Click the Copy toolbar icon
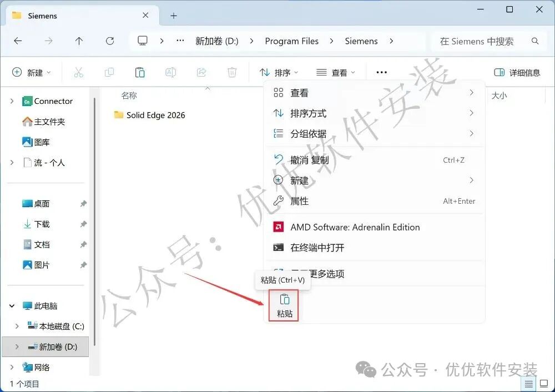555x392 pixels. (109, 73)
